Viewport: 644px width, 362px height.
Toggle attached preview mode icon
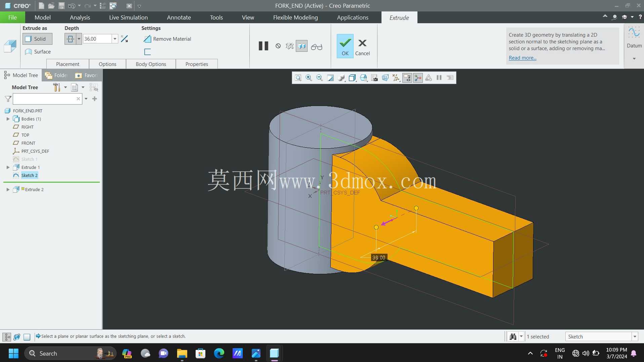pos(301,46)
